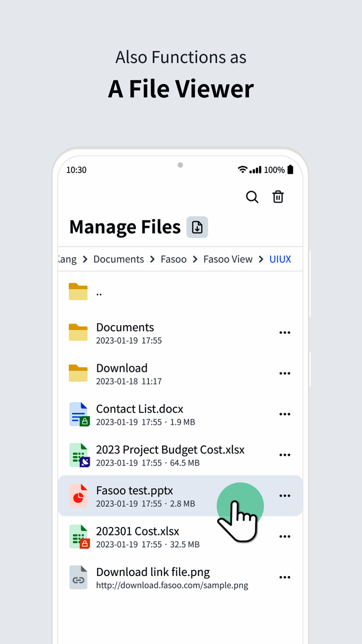This screenshot has width=362, height=644.
Task: Open more options for Documents folder
Action: click(x=285, y=333)
